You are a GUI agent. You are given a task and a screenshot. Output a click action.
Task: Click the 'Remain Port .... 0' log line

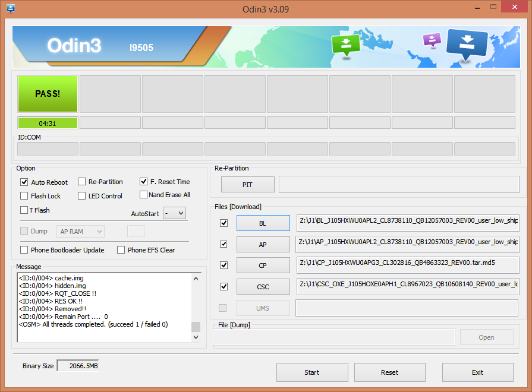pyautogui.click(x=64, y=317)
